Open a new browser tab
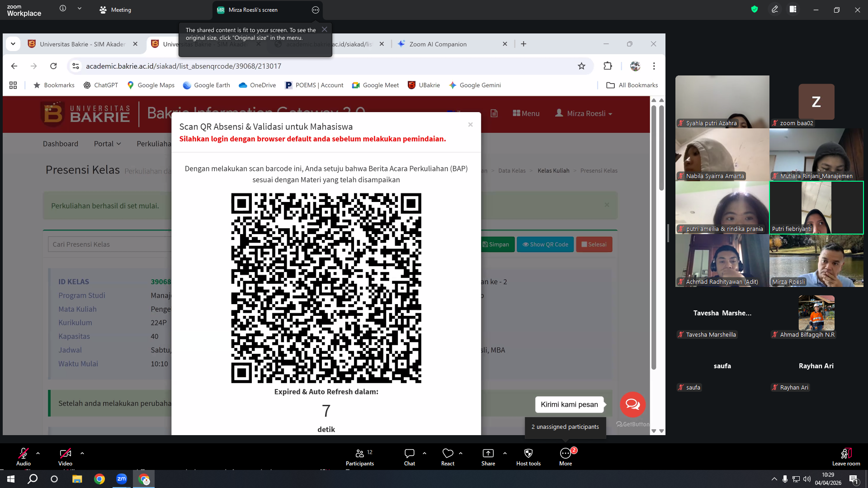The image size is (868, 488). (x=524, y=44)
